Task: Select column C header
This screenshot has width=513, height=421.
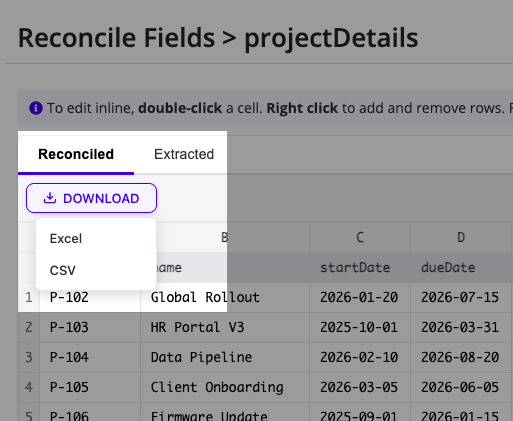Action: click(360, 237)
